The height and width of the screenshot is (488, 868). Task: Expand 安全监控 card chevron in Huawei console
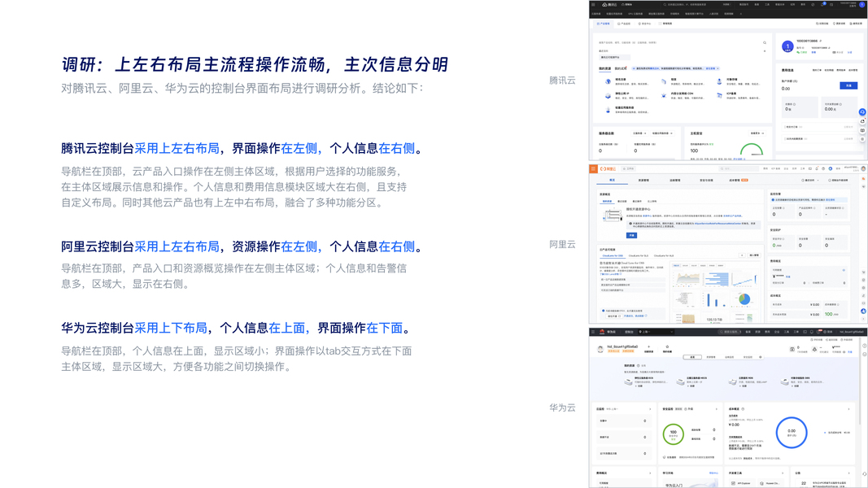point(717,409)
